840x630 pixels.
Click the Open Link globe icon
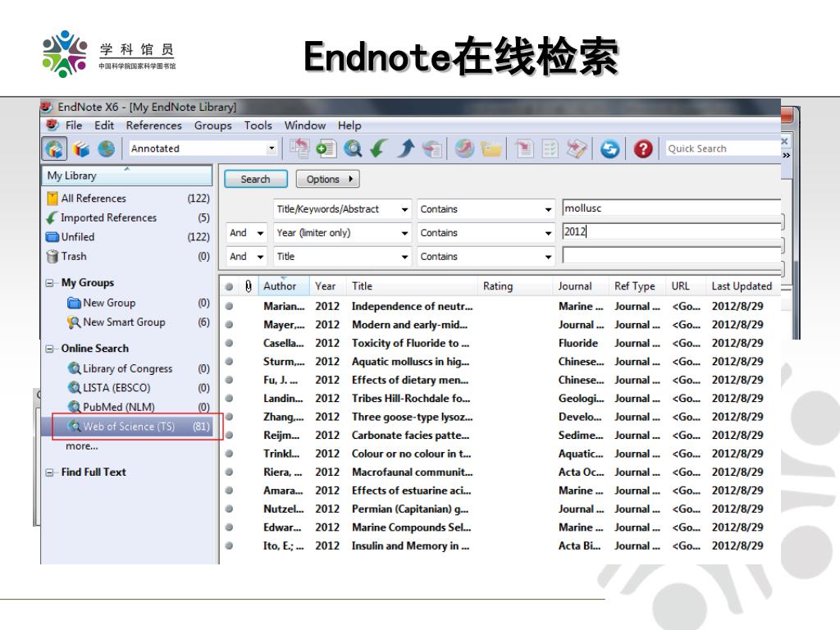point(464,148)
